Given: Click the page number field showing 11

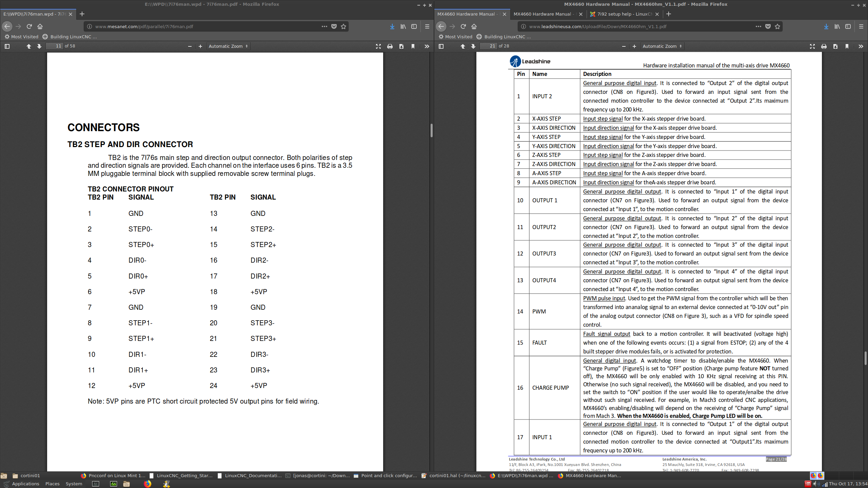Looking at the screenshot, I should click(55, 46).
